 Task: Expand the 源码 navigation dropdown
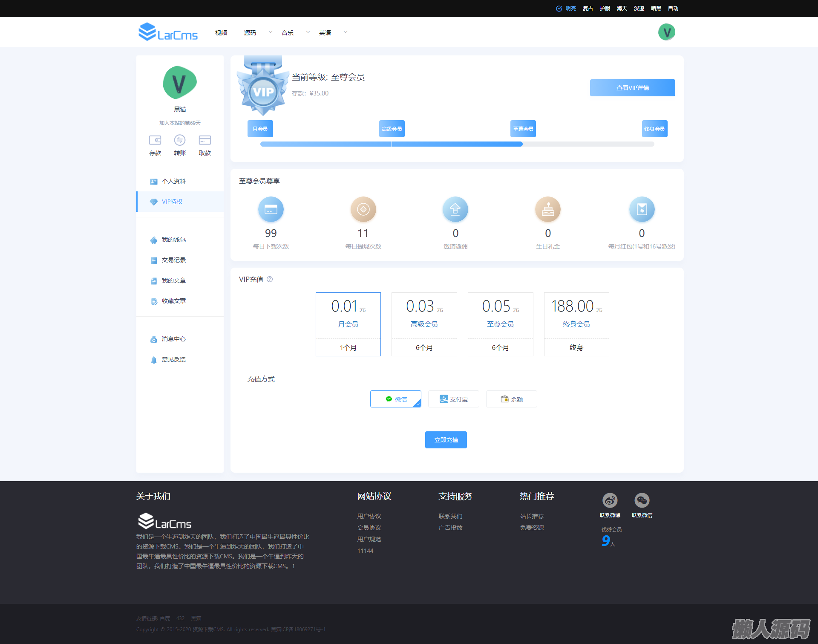pyautogui.click(x=270, y=32)
